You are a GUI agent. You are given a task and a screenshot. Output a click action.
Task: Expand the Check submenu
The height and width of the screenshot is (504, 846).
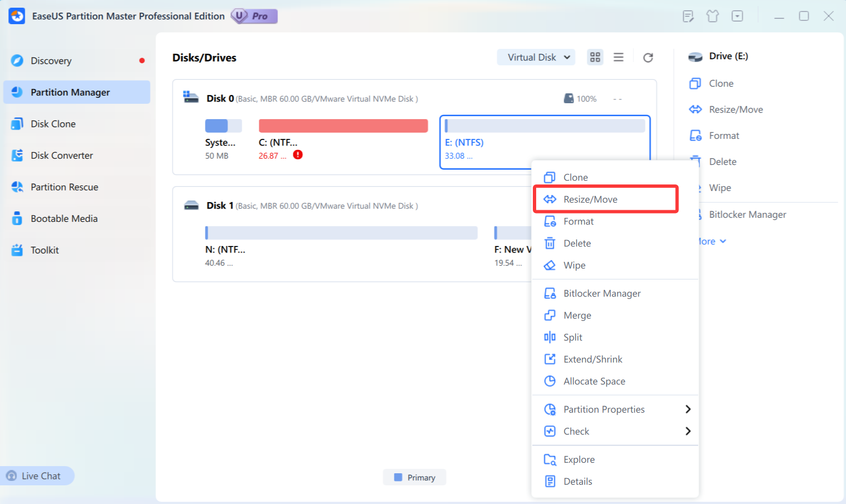(x=615, y=431)
